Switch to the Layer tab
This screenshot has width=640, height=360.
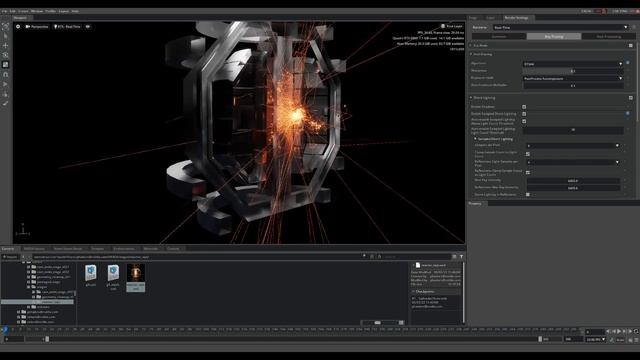click(x=491, y=18)
